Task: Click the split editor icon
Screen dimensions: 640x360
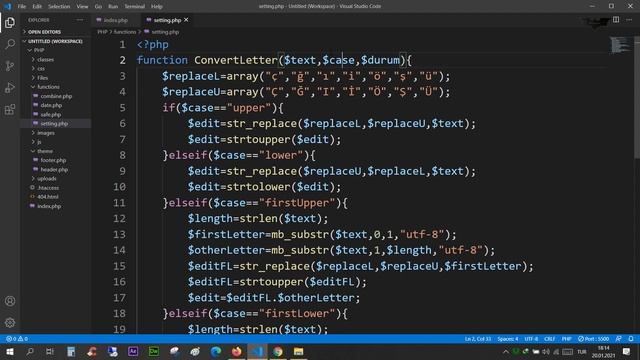Action: [x=616, y=20]
